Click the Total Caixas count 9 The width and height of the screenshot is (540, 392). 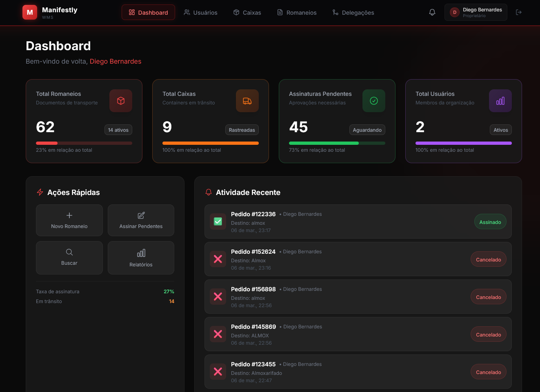tap(167, 127)
